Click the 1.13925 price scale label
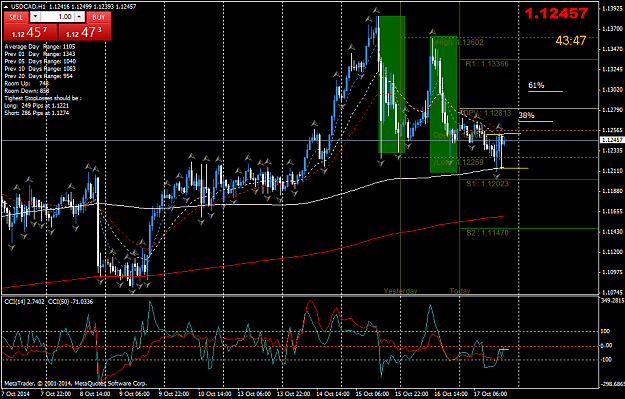The height and width of the screenshot is (399, 625). pos(612,8)
